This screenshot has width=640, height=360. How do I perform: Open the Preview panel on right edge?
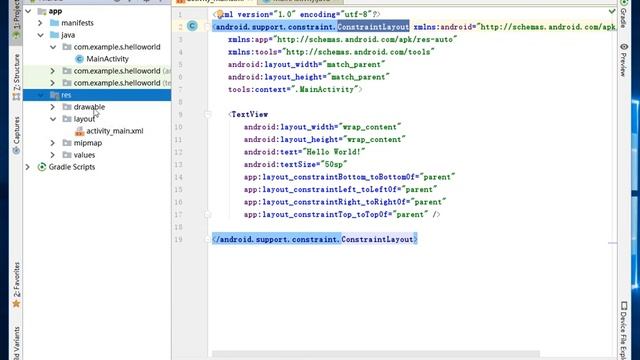click(623, 60)
